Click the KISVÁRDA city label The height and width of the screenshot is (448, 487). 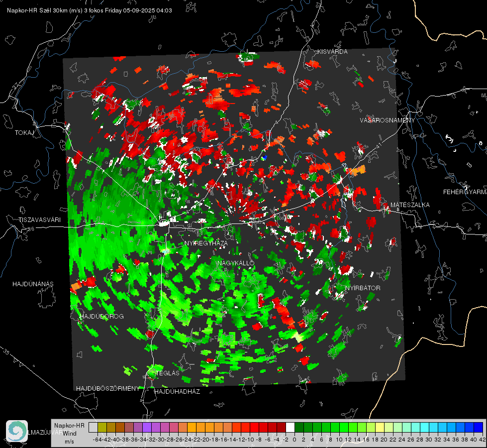pos(332,52)
